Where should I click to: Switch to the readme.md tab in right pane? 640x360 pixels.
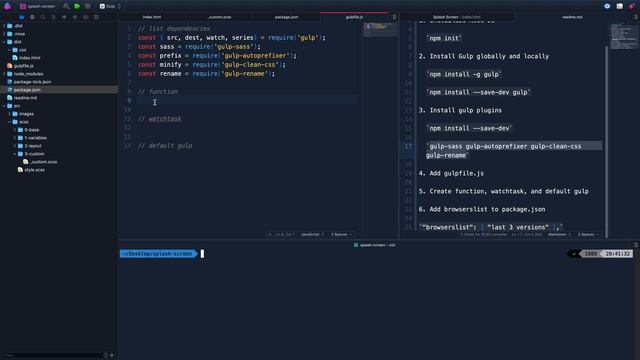pyautogui.click(x=572, y=17)
